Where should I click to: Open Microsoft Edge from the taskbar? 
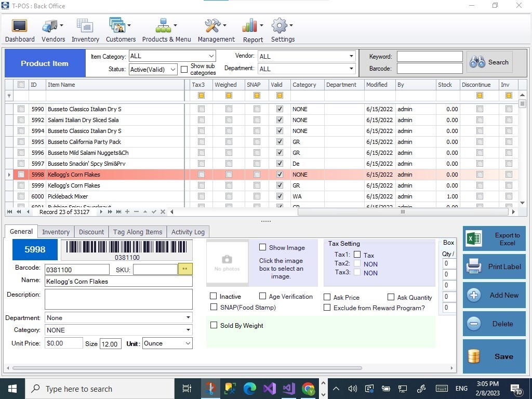(249, 389)
